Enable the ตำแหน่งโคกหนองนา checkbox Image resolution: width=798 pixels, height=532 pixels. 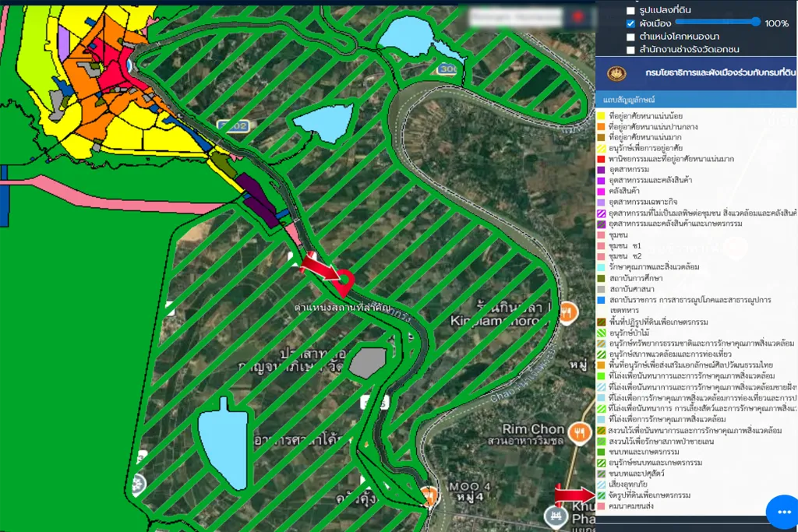click(x=630, y=37)
